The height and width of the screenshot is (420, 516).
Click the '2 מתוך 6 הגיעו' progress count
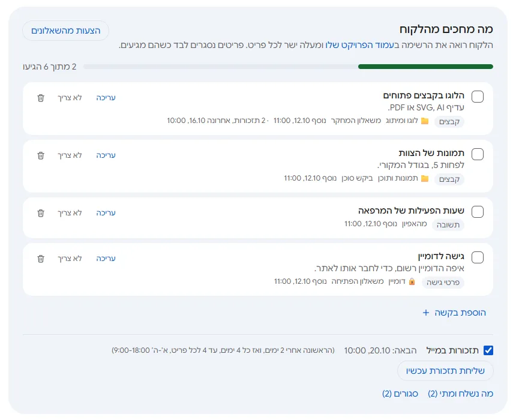tap(50, 67)
